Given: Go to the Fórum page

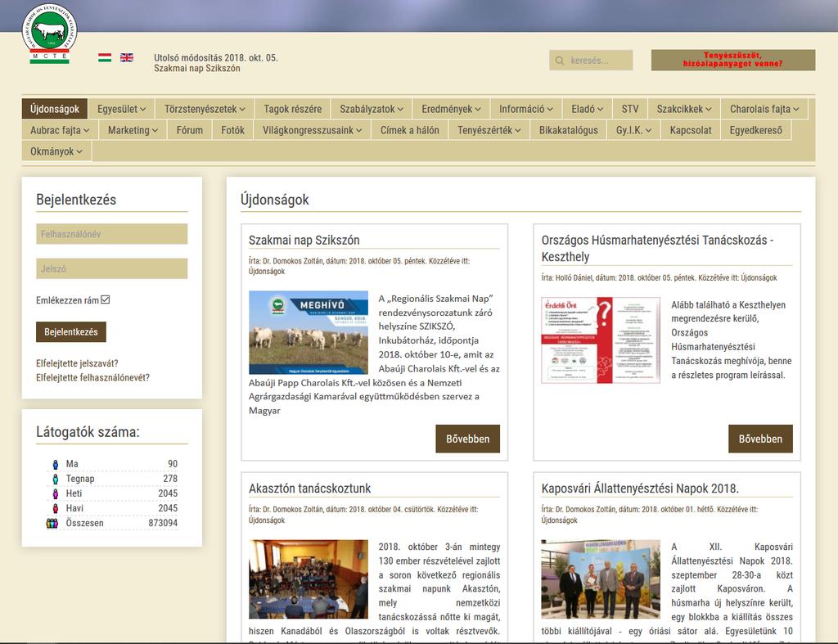Looking at the screenshot, I should (190, 130).
